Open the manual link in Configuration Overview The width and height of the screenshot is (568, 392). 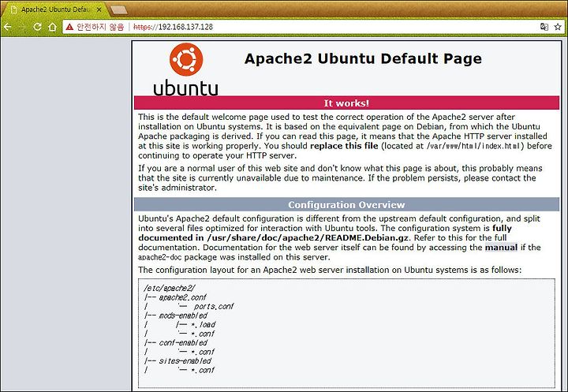(x=501, y=248)
